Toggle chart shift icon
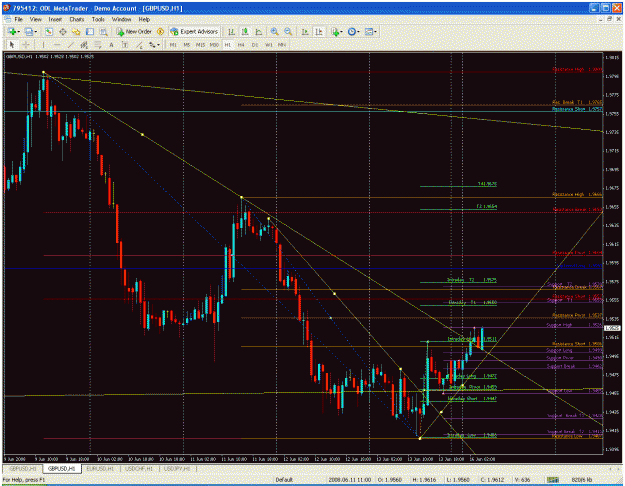Viewport: 625px width, 486px height. tap(319, 31)
